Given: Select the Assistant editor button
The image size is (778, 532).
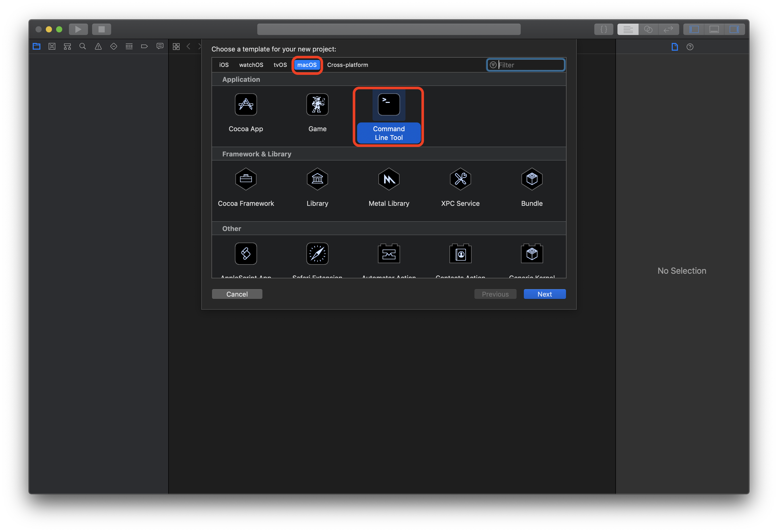Looking at the screenshot, I should (648, 29).
